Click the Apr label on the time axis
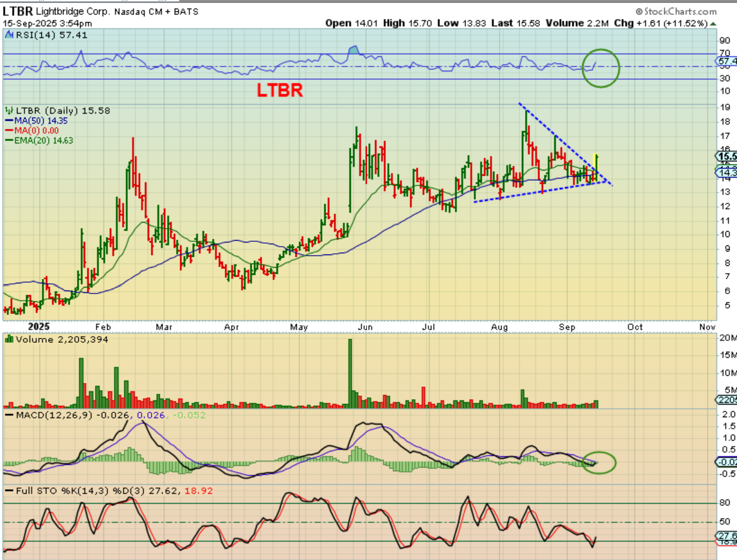 coord(231,327)
